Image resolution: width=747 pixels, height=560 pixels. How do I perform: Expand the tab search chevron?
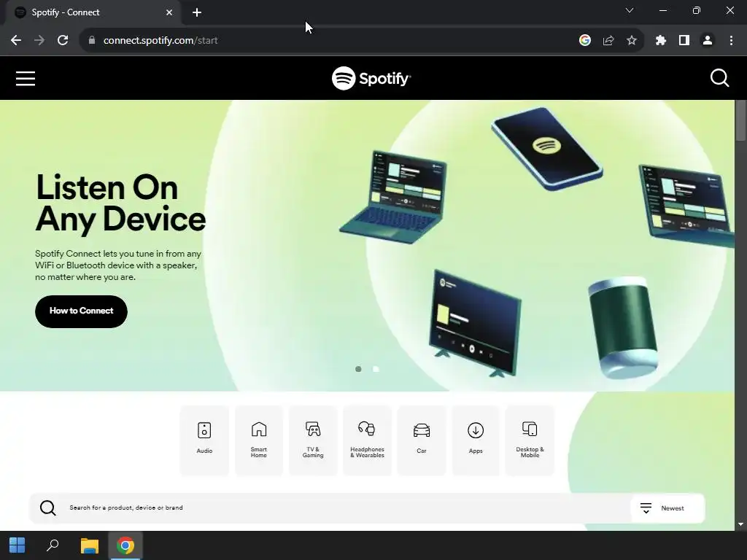pyautogui.click(x=630, y=10)
